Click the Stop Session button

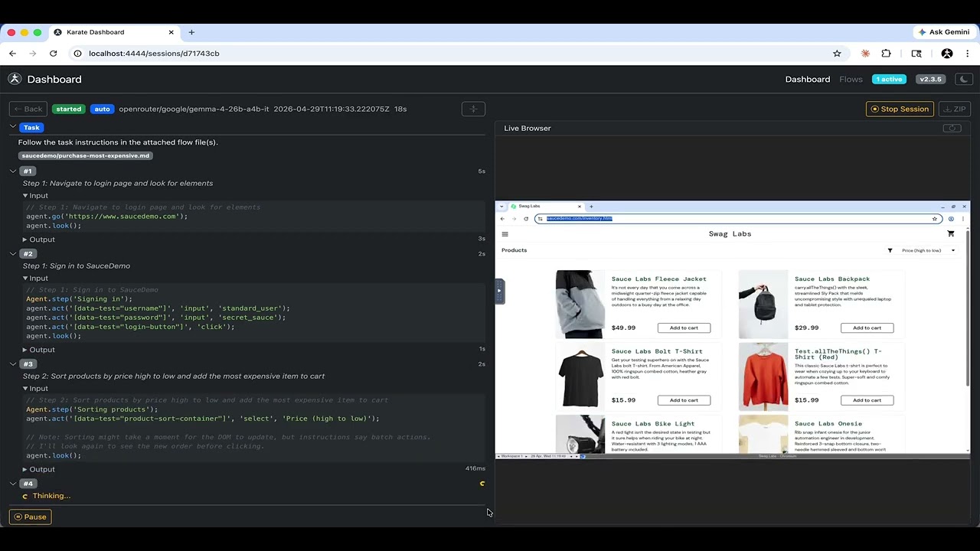[900, 109]
